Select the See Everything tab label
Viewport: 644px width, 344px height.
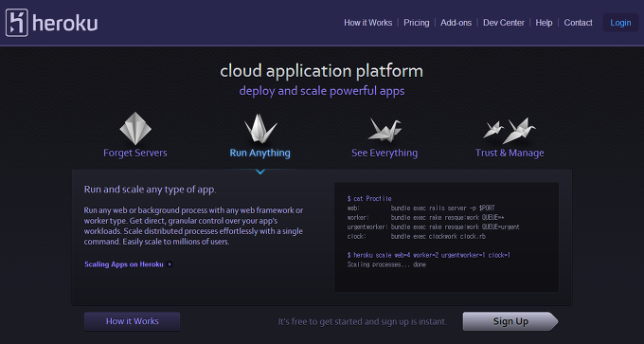(385, 153)
